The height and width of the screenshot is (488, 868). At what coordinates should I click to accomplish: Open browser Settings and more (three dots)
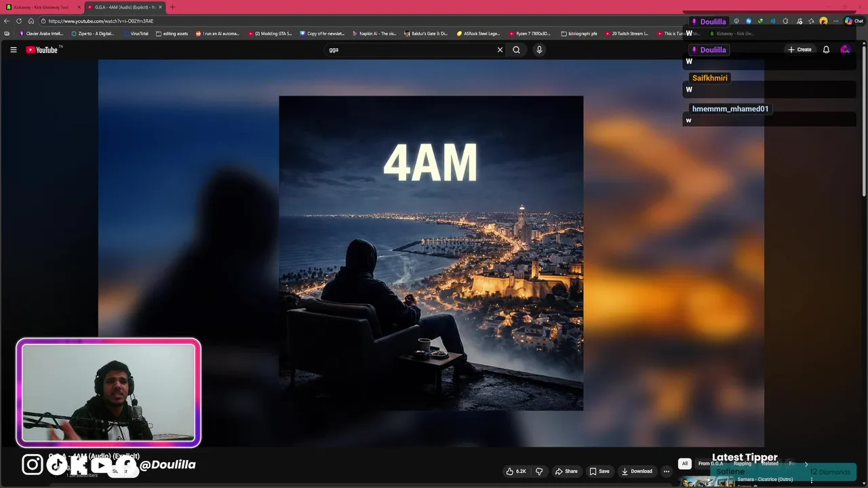coord(835,21)
